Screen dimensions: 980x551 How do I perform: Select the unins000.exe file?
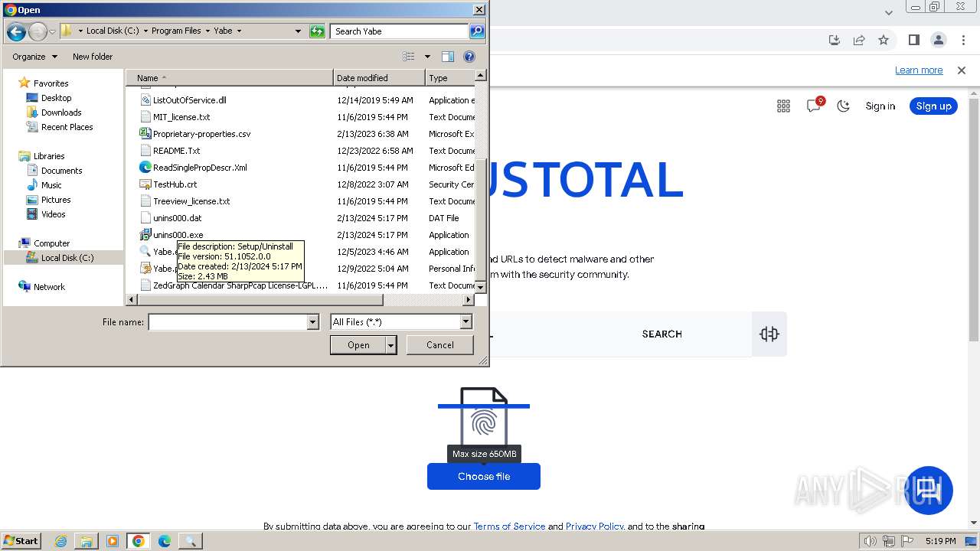(x=178, y=235)
